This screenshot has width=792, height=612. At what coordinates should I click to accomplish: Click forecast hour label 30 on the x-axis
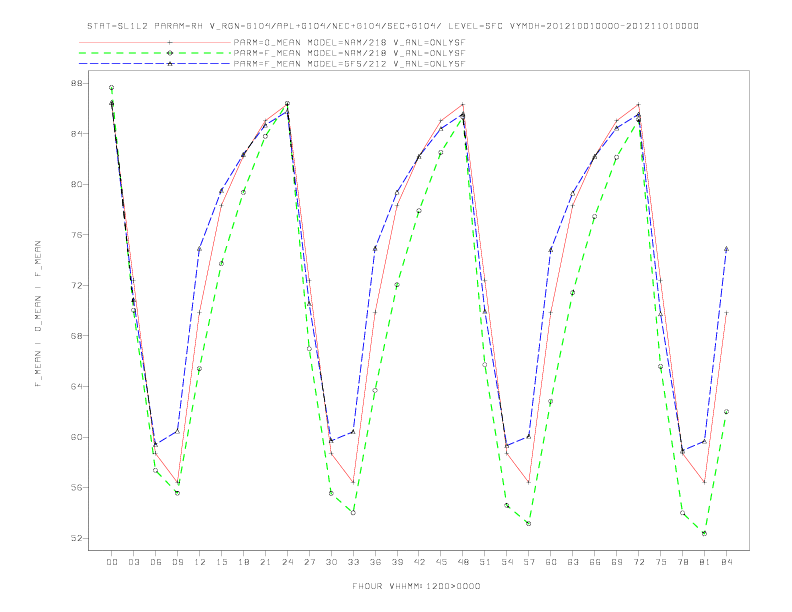pyautogui.click(x=331, y=562)
